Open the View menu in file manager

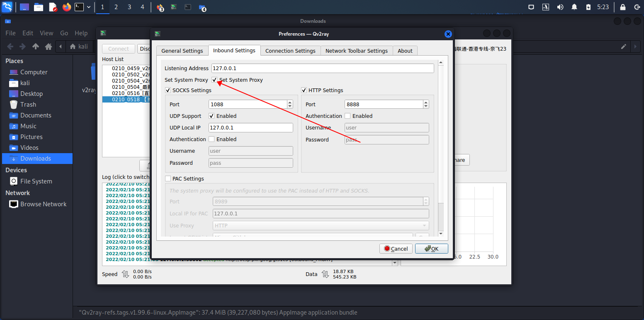click(x=46, y=33)
